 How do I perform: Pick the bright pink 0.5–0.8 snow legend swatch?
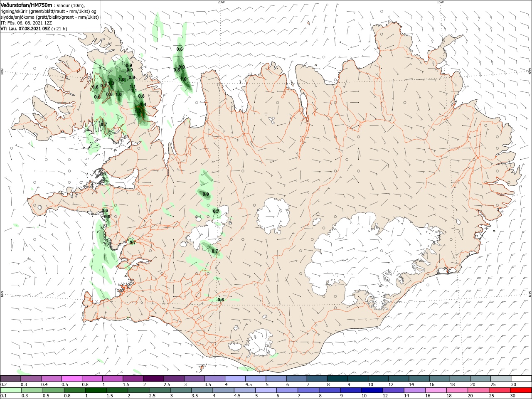point(71,378)
